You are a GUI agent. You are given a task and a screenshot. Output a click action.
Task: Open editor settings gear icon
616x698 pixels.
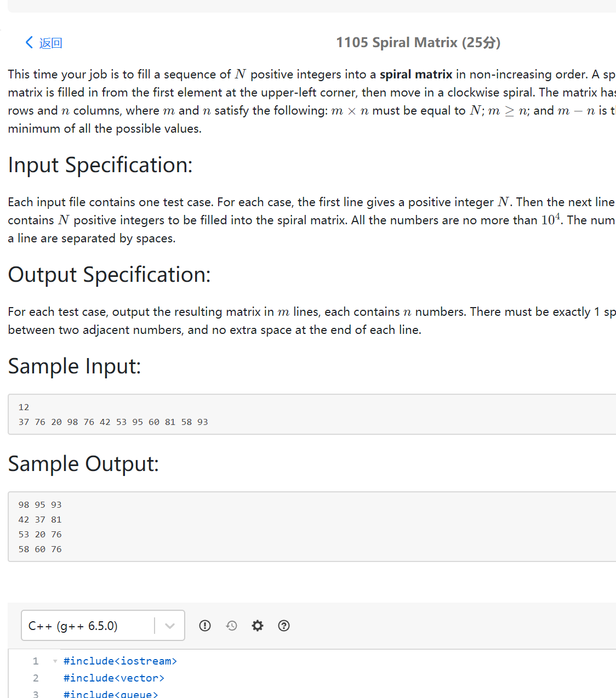[258, 626]
